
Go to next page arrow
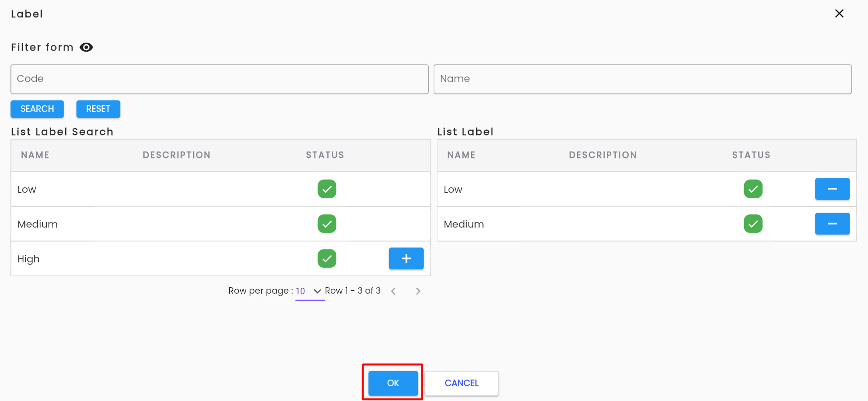(x=418, y=291)
